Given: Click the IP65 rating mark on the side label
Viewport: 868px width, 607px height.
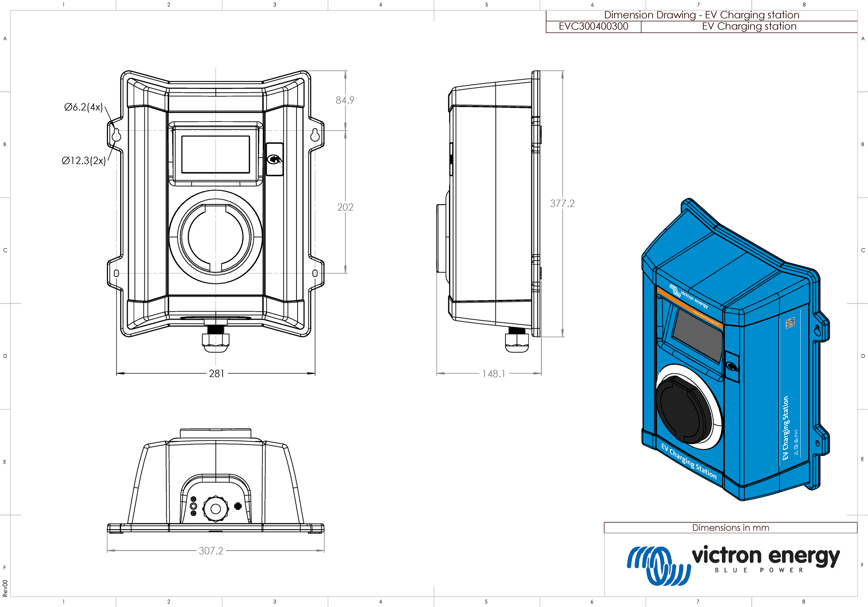Looking at the screenshot, I should coord(796,434).
